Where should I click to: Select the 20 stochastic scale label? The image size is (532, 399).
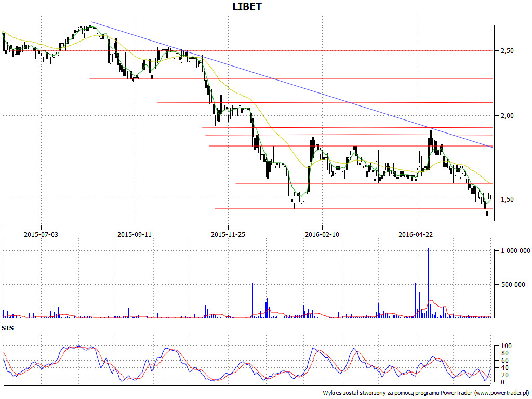pos(505,375)
